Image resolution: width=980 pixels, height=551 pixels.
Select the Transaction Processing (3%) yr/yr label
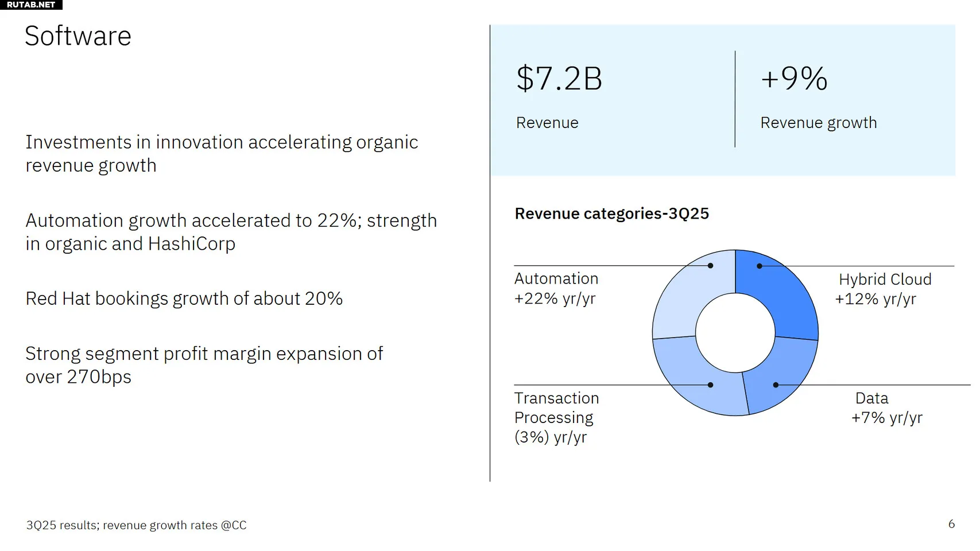(556, 418)
